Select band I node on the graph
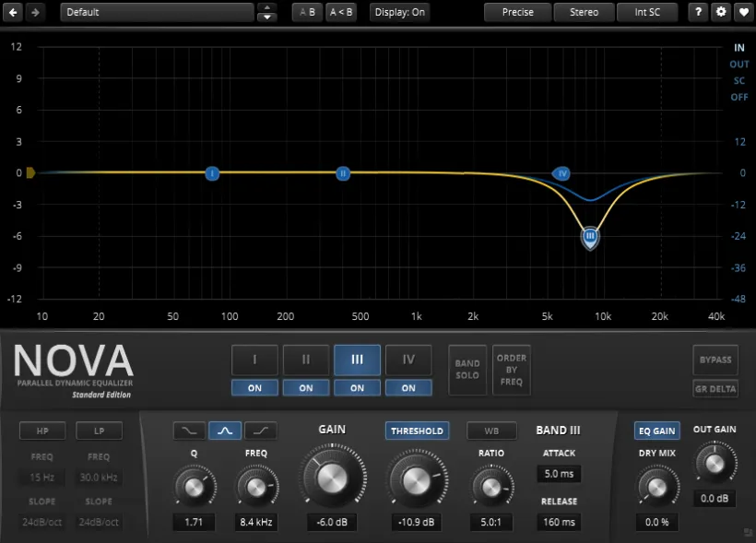 click(212, 173)
